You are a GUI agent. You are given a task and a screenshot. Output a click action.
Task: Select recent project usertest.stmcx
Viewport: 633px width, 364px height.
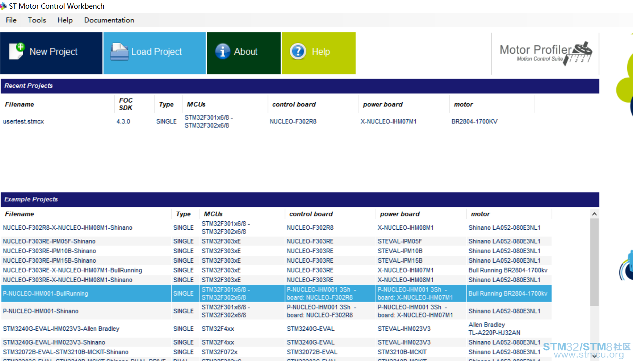tap(23, 121)
